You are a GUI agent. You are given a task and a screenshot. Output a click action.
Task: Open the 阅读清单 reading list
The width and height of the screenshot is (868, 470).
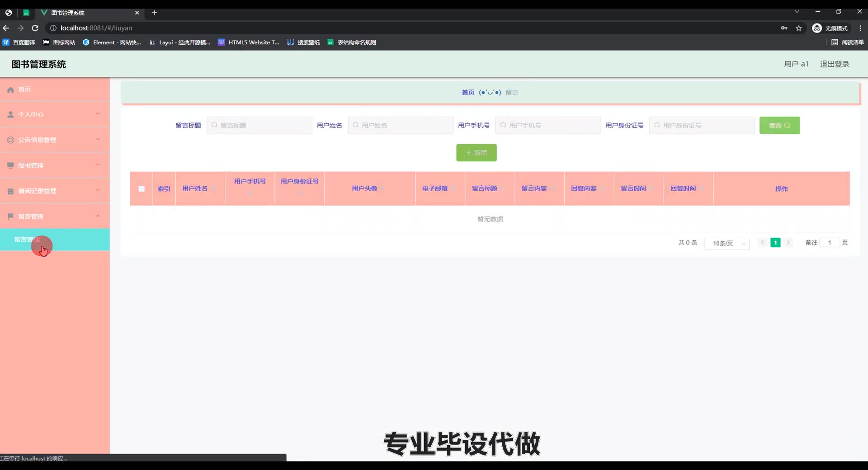tap(848, 42)
